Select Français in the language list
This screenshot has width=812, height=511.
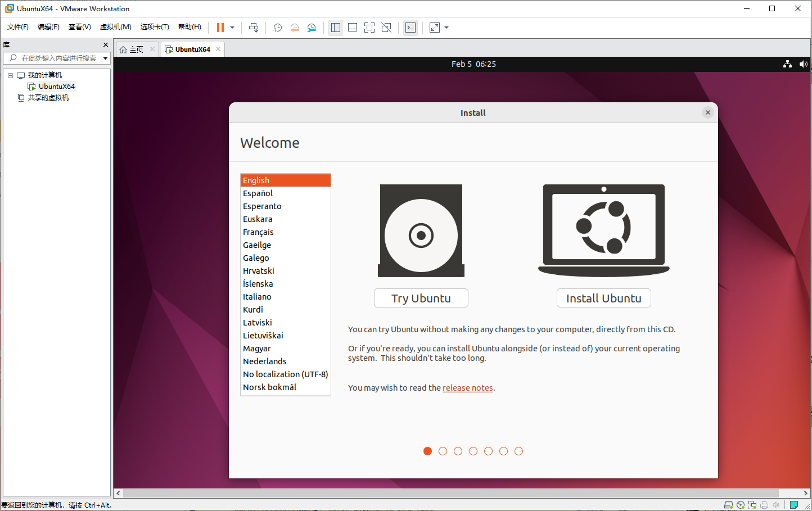tap(286, 232)
